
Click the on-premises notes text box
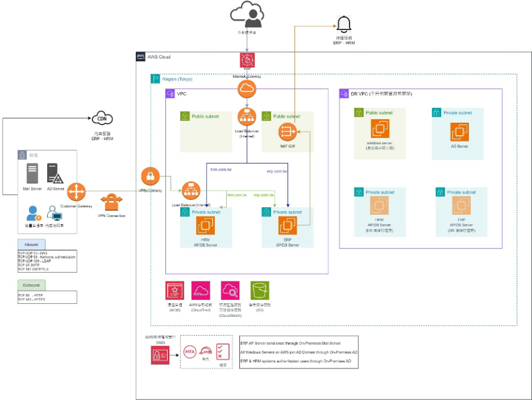[298, 352]
